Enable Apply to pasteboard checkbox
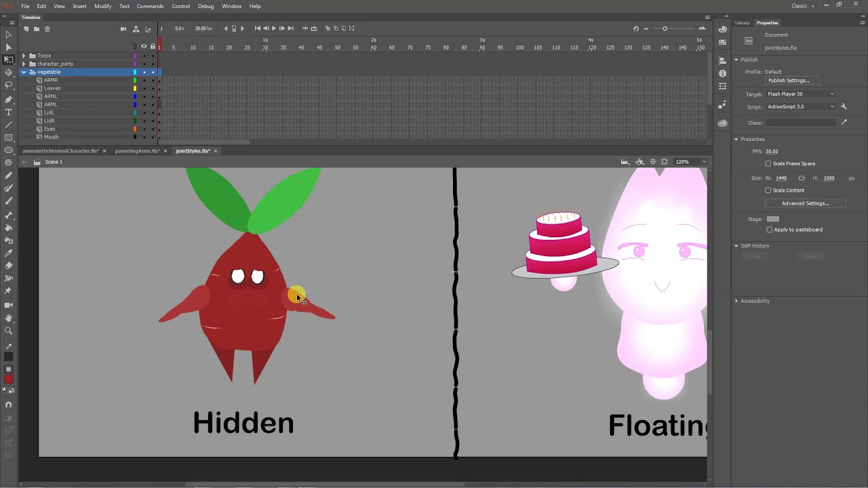The width and height of the screenshot is (868, 488). click(x=769, y=230)
